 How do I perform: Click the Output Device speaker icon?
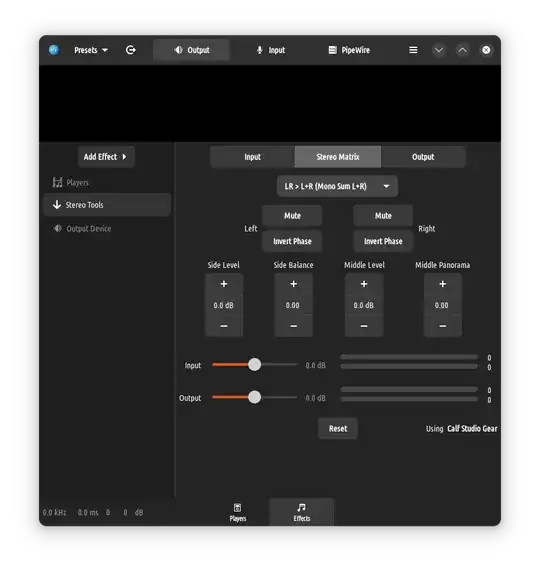pyautogui.click(x=57, y=228)
